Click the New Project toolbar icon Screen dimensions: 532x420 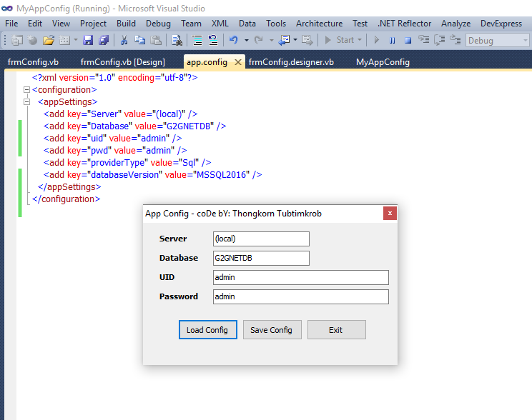(x=17, y=40)
